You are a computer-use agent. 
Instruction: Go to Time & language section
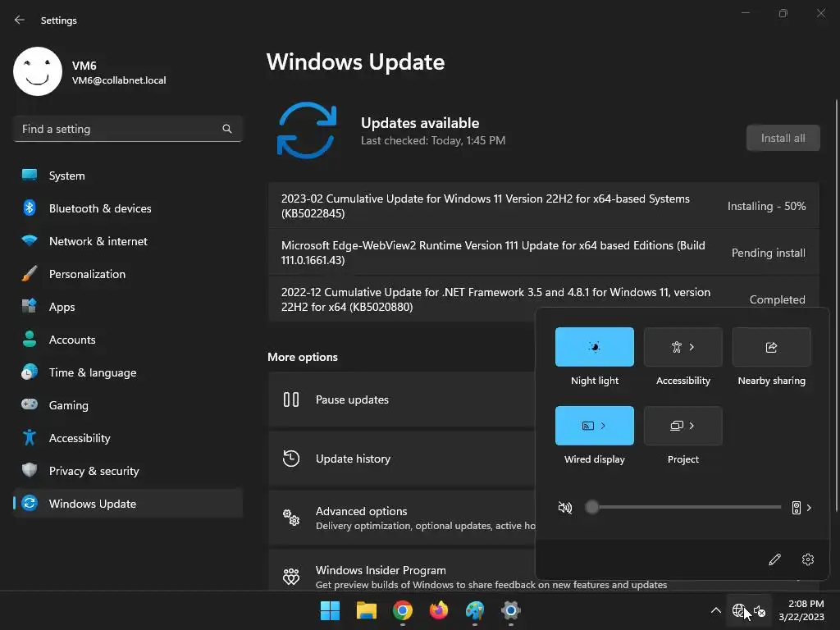tap(127, 372)
